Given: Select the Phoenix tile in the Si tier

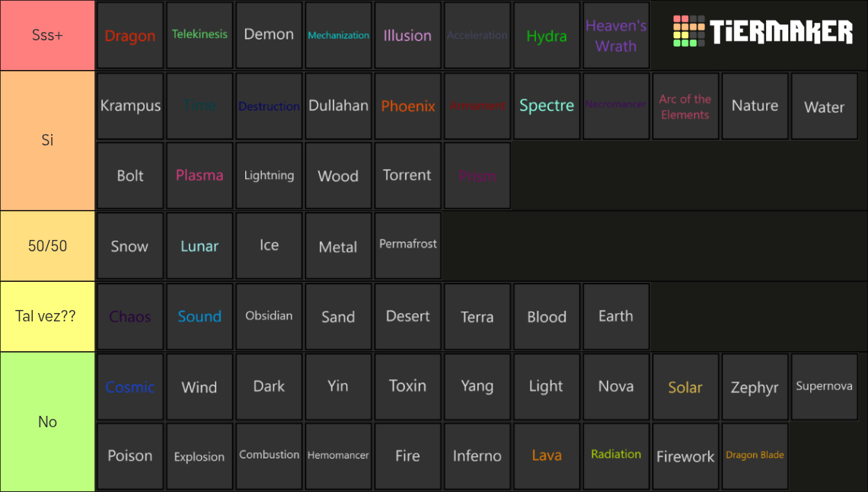Looking at the screenshot, I should (x=407, y=106).
